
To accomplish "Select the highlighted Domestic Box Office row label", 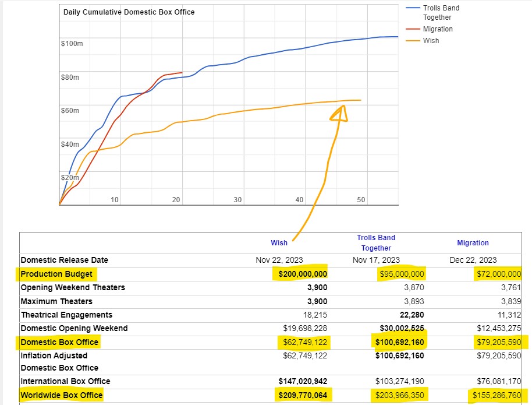I will 59,342.
